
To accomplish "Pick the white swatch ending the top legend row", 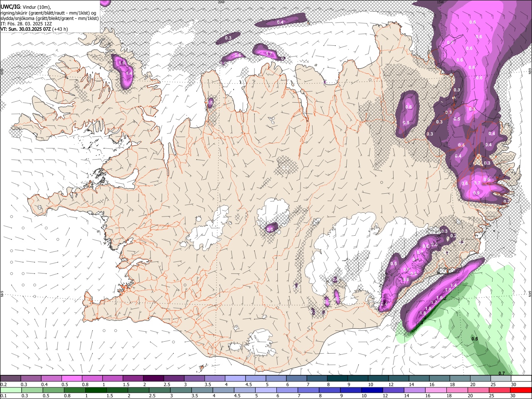I will coord(521,378).
